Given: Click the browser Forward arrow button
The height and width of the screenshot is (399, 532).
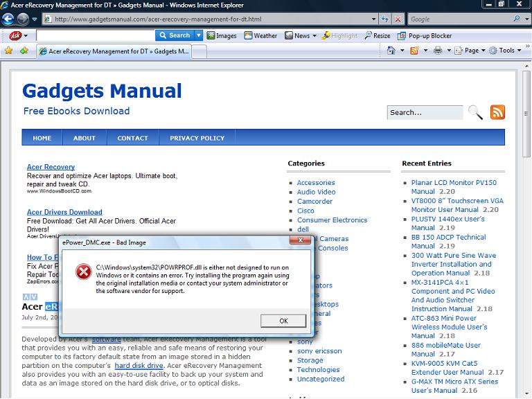Looking at the screenshot, I should [x=23, y=19].
